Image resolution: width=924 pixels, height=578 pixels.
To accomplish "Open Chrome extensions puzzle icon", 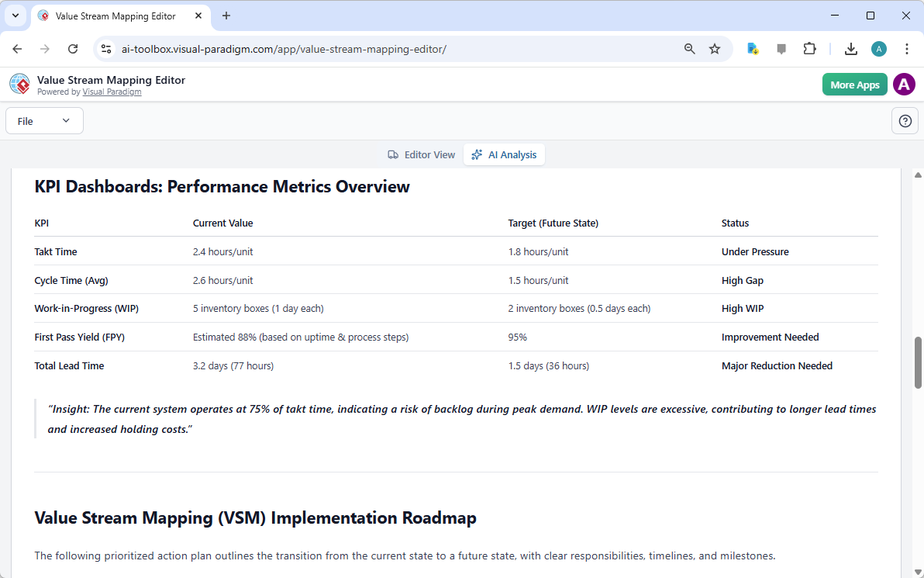I will (809, 48).
